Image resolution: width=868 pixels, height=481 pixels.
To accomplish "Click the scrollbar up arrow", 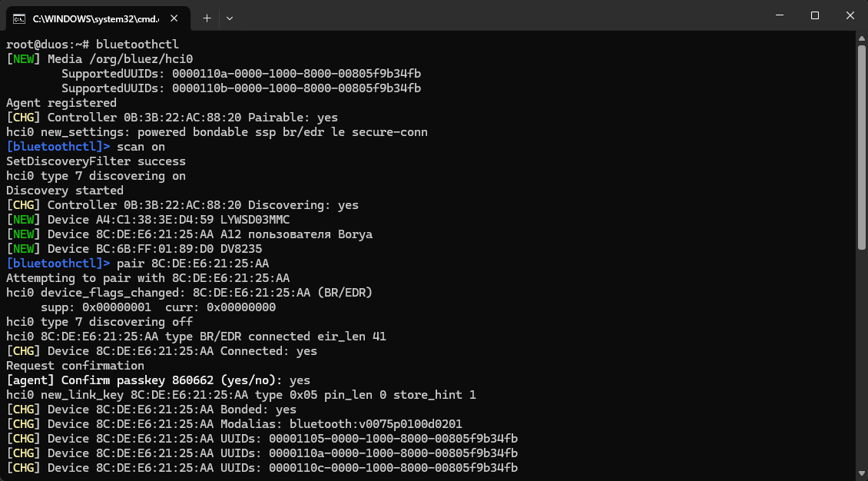I will [862, 38].
